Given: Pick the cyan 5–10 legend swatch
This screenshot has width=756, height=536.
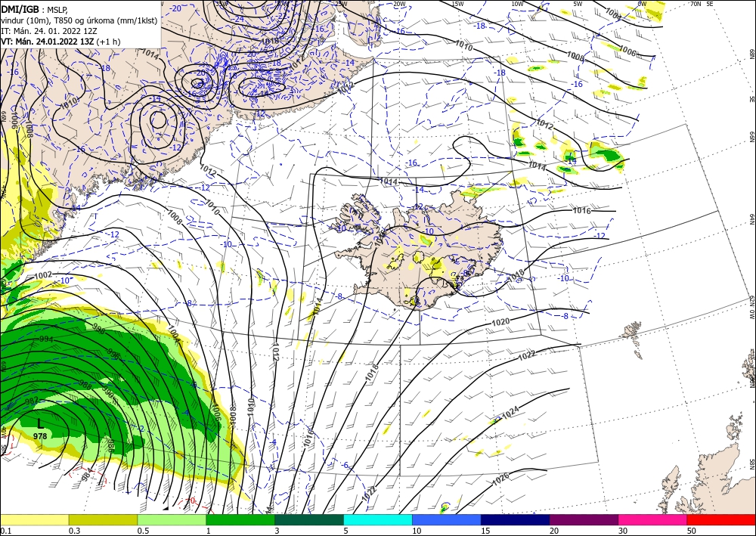Looking at the screenshot, I should click(x=378, y=519).
